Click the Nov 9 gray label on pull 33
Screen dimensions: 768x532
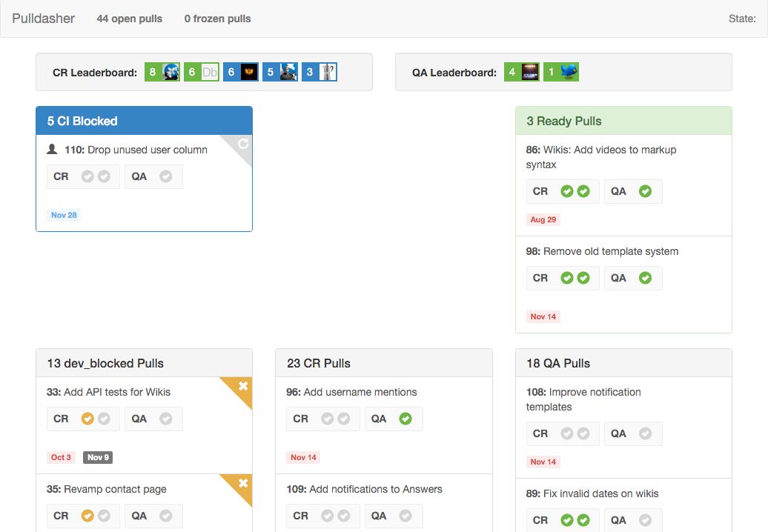click(x=98, y=458)
